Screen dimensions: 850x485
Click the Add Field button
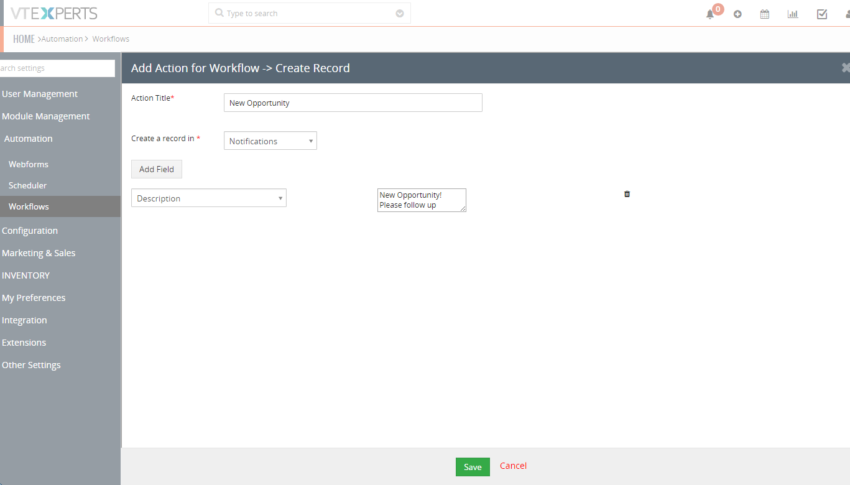pos(156,169)
